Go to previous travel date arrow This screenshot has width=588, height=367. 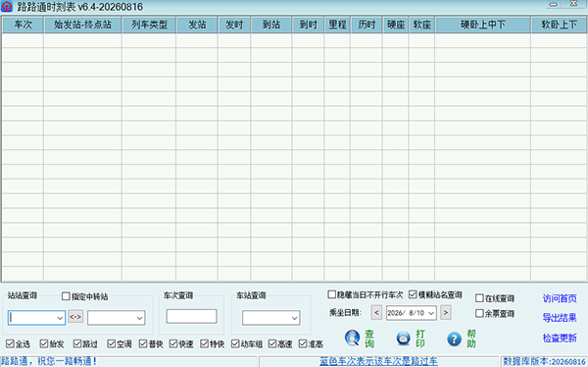[376, 312]
